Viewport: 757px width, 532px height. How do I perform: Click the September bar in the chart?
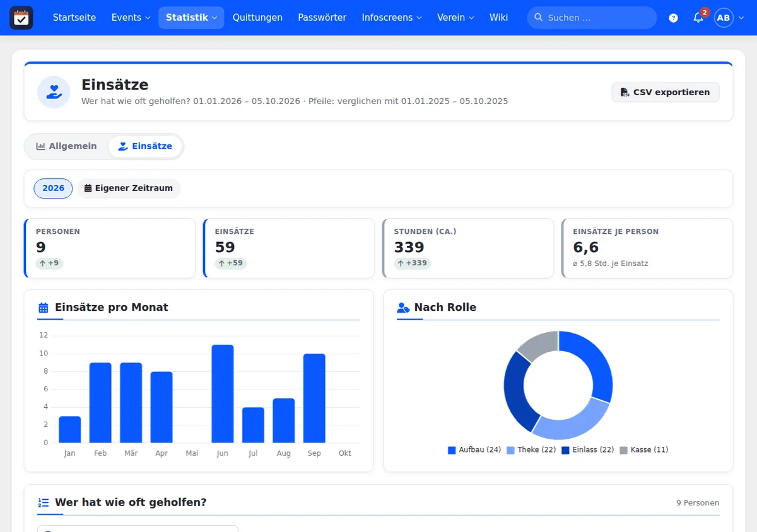click(314, 398)
